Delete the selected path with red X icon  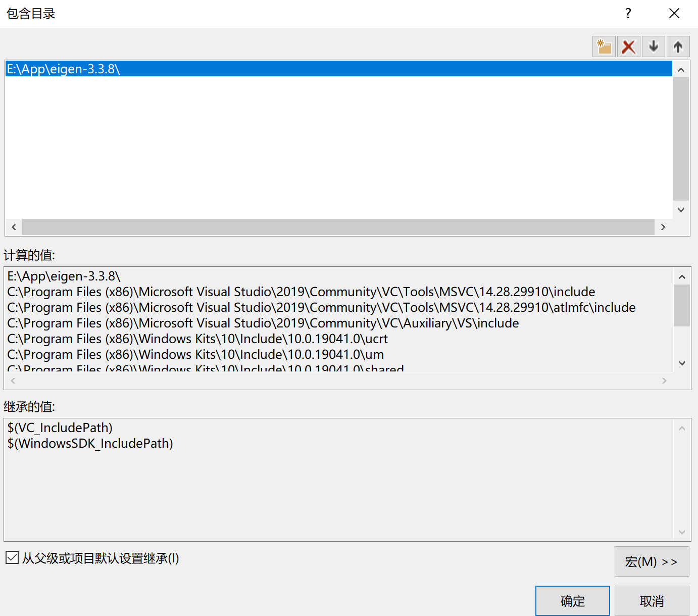coord(628,46)
